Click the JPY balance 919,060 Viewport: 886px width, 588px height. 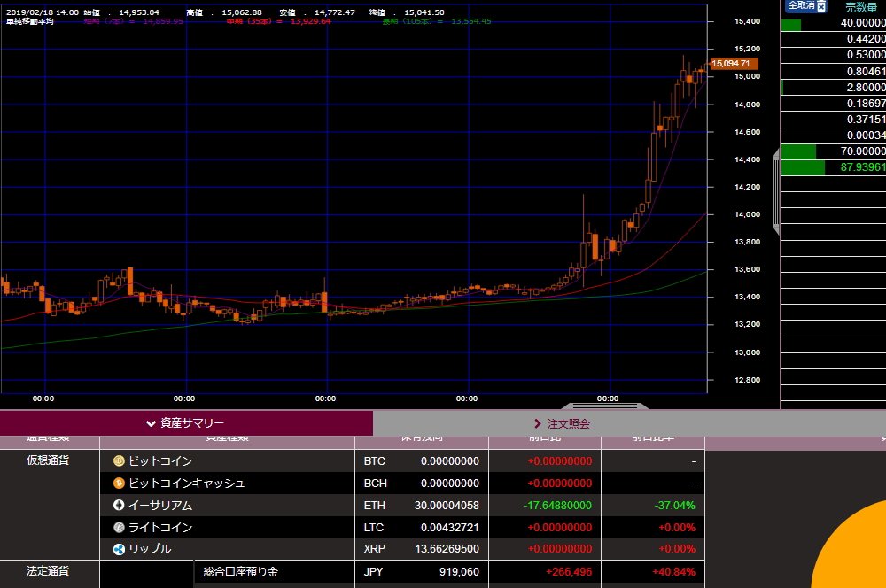pyautogui.click(x=459, y=572)
